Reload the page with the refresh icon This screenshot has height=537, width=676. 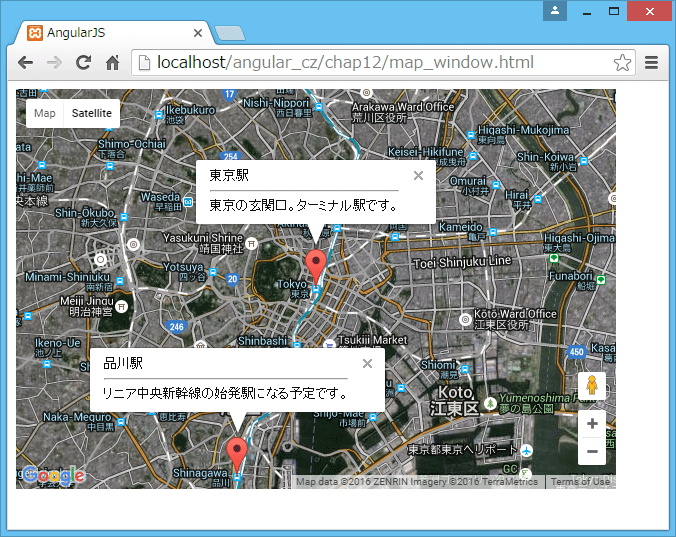(x=83, y=63)
